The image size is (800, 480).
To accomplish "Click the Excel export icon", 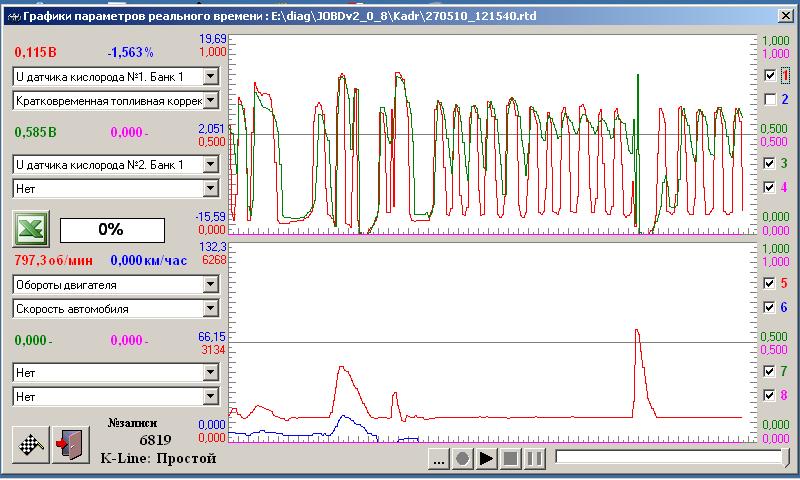I will pos(30,229).
